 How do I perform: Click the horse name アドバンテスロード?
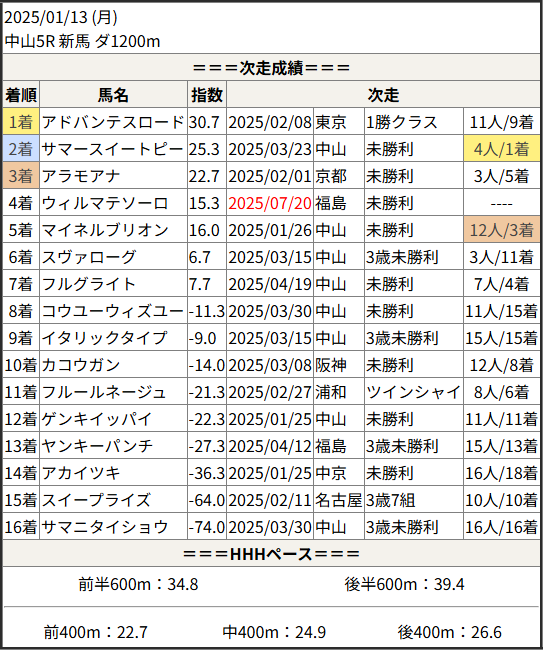[113, 122]
